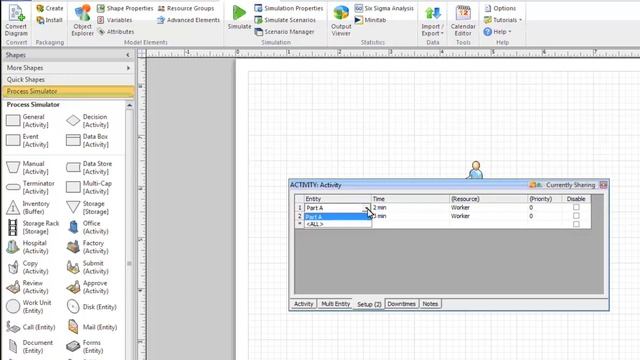Switch to the Downtimes tab
The image size is (640, 360).
click(401, 304)
